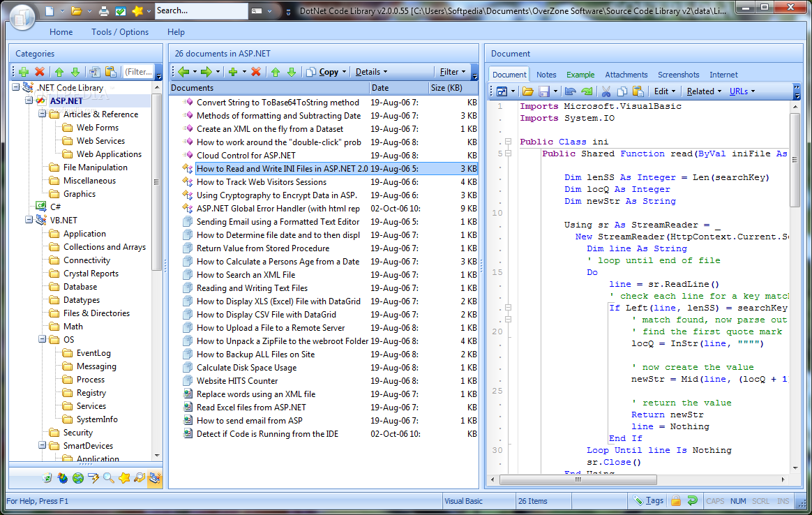Go forward with the green right arrow
The height and width of the screenshot is (515, 812).
pos(206,72)
